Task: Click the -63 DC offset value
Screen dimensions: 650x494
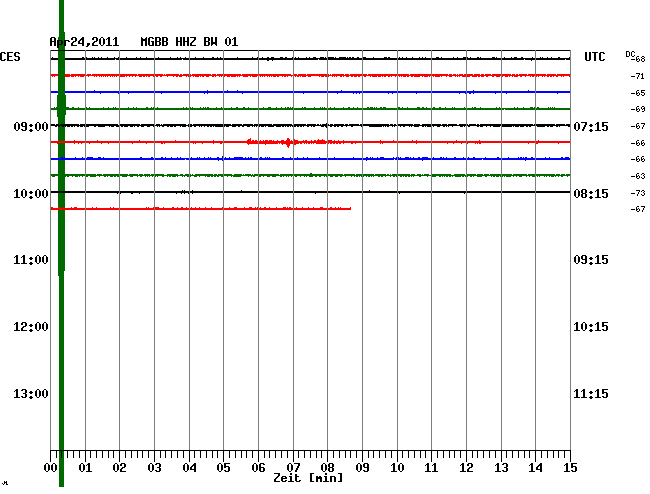Action: 638,176
